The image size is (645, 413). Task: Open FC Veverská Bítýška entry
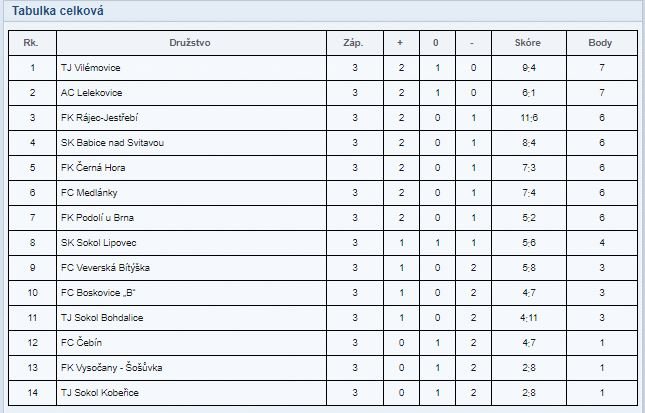click(x=105, y=268)
